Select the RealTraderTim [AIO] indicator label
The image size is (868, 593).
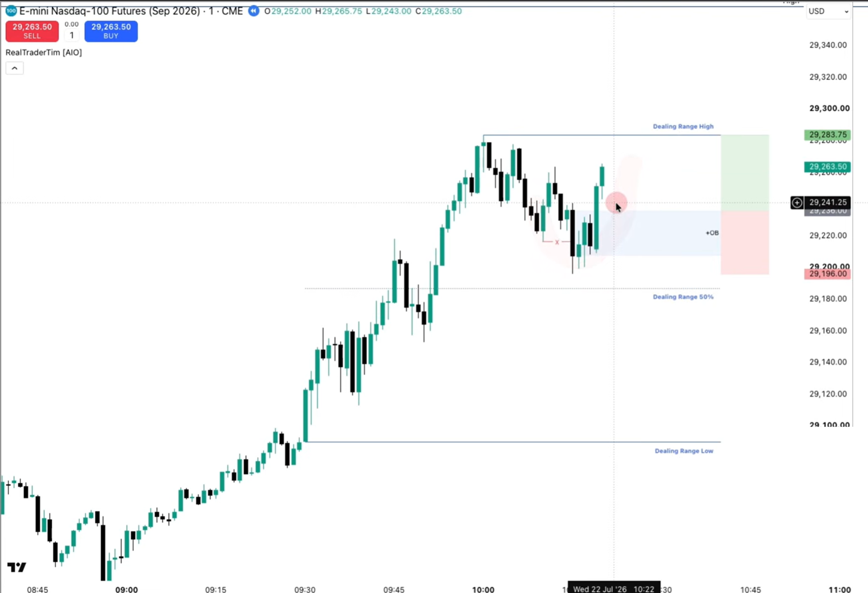[44, 52]
